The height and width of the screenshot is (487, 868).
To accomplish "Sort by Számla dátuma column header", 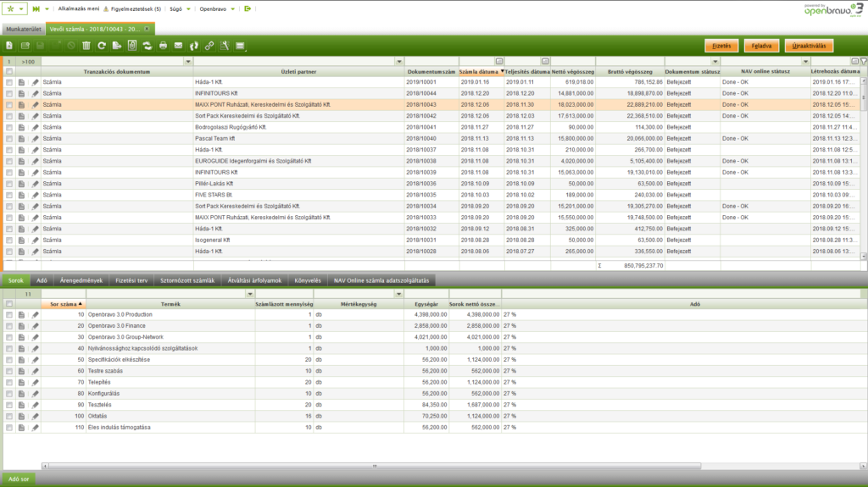I will [481, 71].
